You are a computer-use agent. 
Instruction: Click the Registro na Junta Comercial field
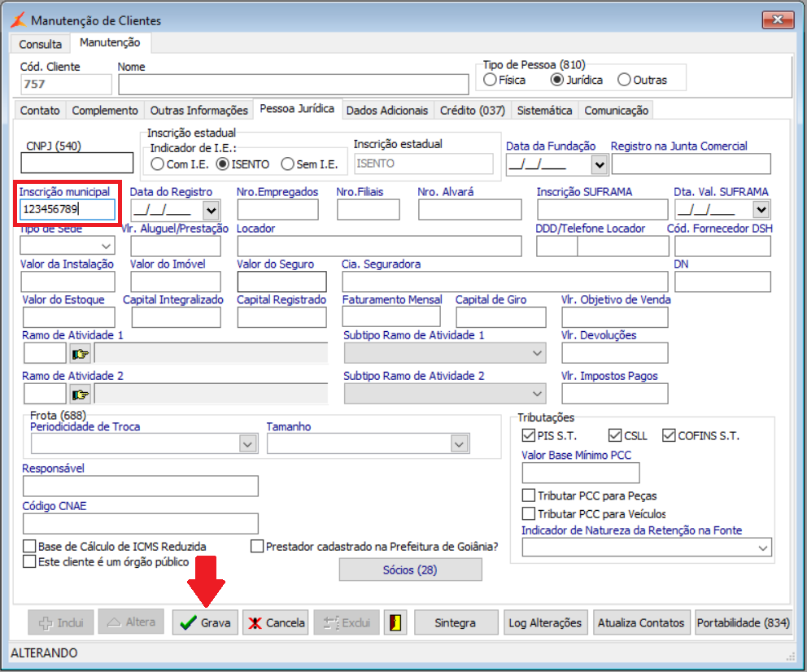coord(691,164)
